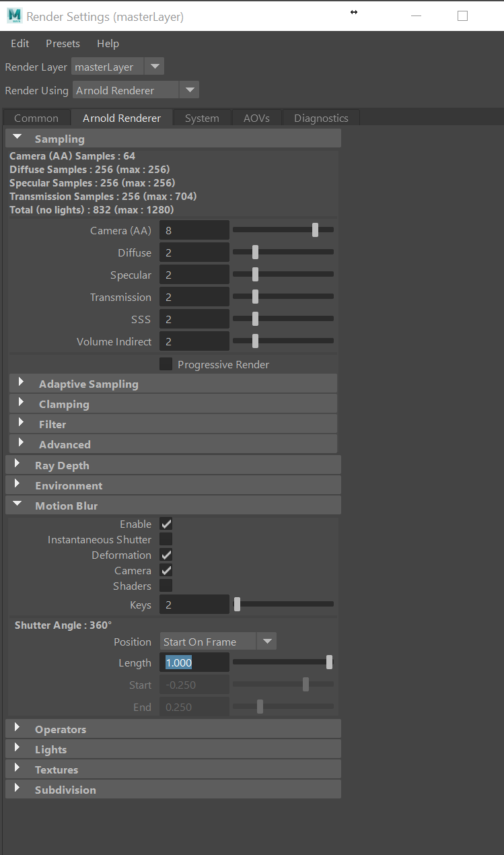504x855 pixels.
Task: Expand the Adaptive Sampling section
Action: (174, 384)
